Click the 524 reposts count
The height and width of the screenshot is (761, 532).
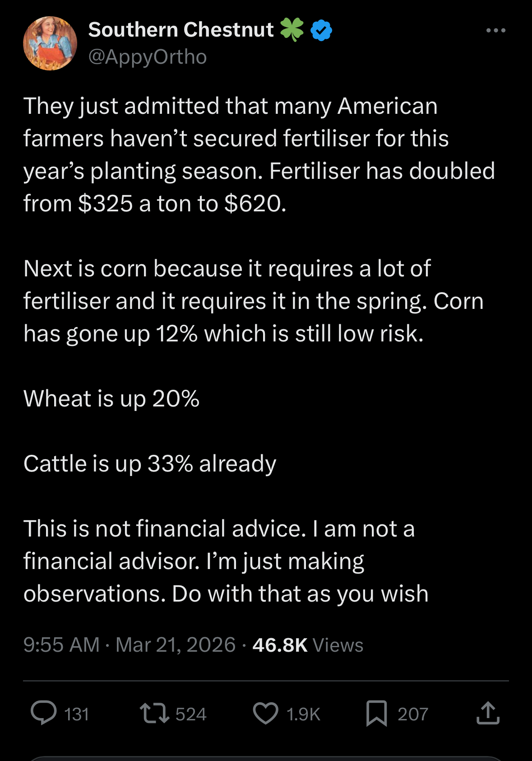pyautogui.click(x=191, y=714)
